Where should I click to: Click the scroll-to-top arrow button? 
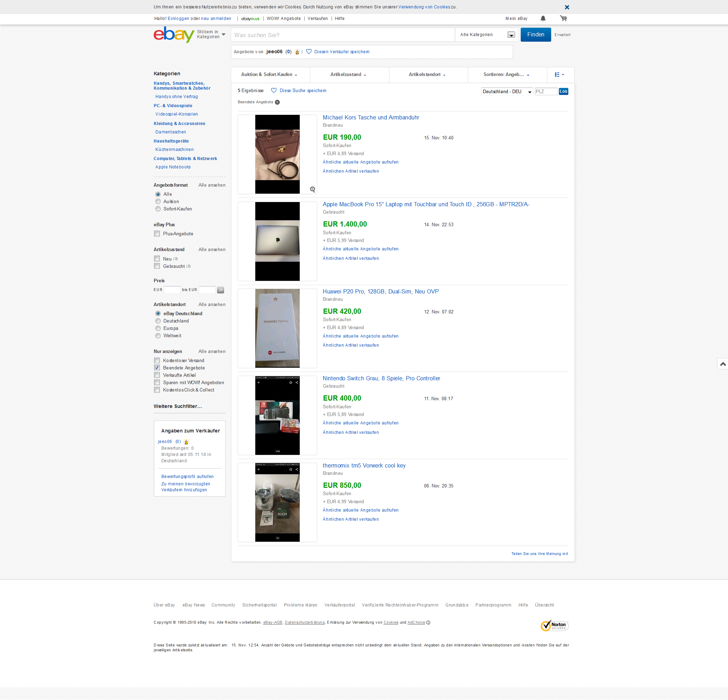click(x=722, y=364)
